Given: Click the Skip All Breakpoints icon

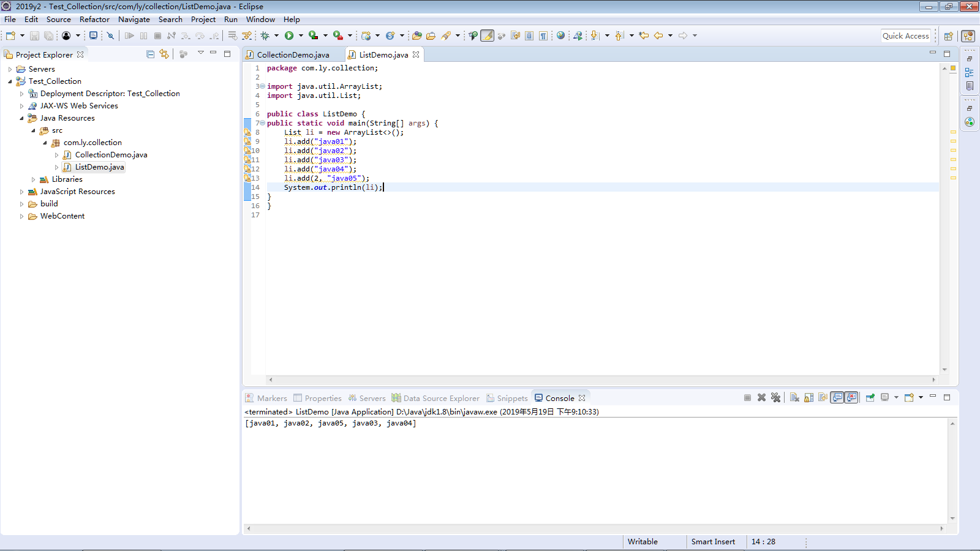Looking at the screenshot, I should (x=110, y=36).
